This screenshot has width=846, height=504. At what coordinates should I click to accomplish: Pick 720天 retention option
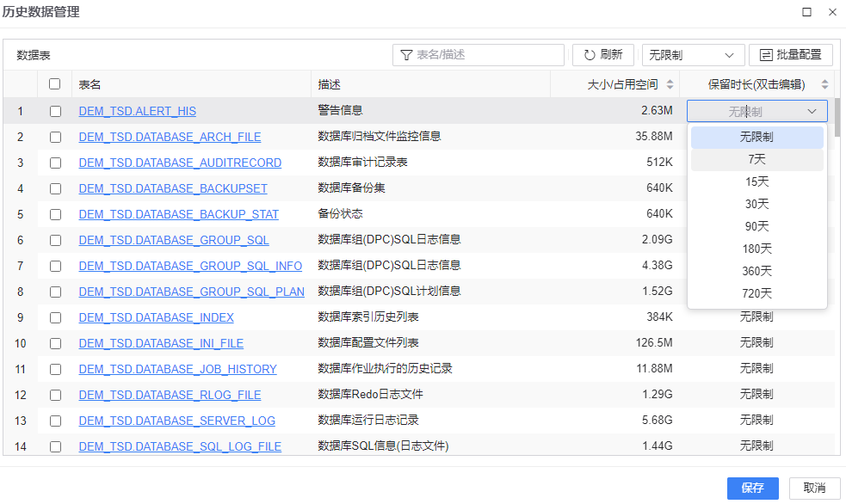click(757, 294)
